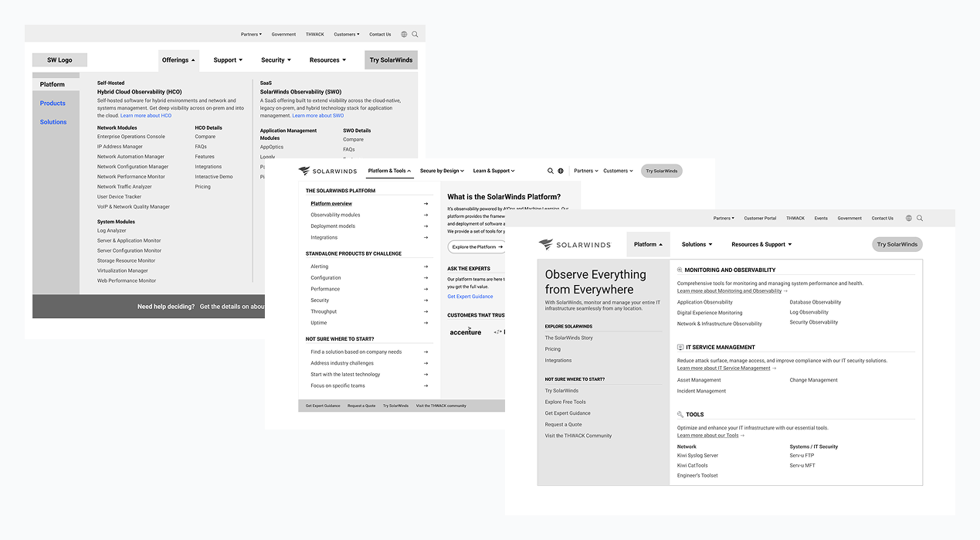Click the Try SolarWinds pill in Platform & Tools header

coord(662,171)
